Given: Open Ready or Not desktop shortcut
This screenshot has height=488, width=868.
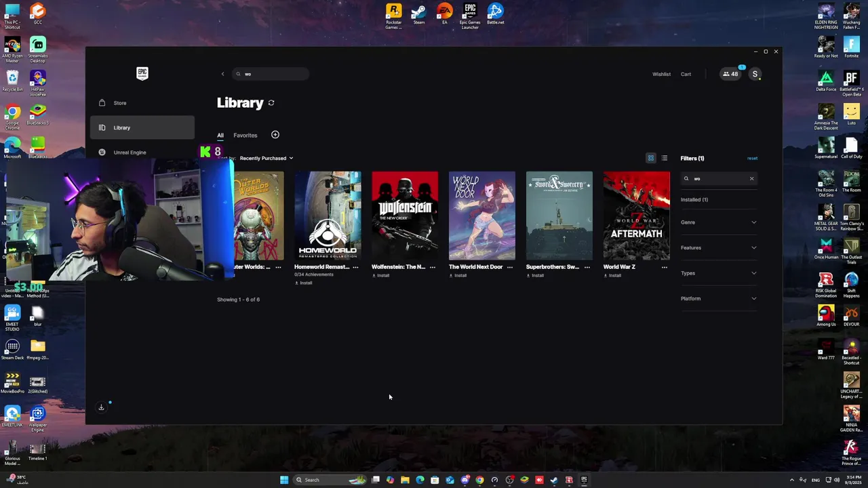Looking at the screenshot, I should 826,48.
